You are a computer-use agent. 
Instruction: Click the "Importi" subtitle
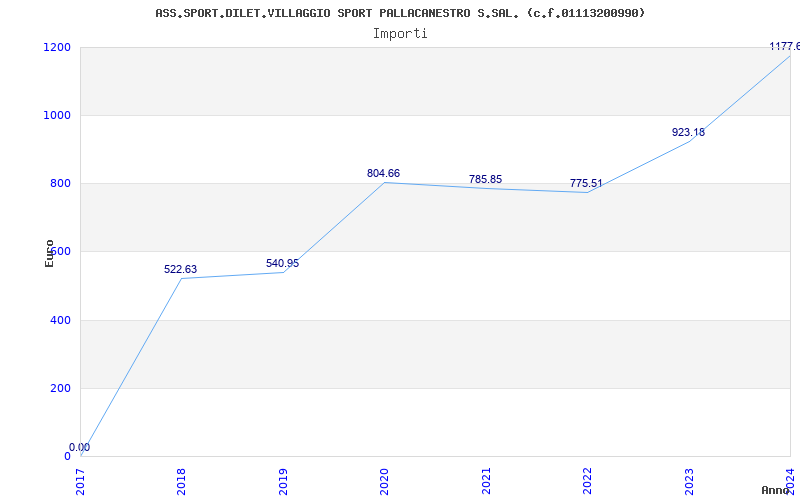click(x=400, y=33)
